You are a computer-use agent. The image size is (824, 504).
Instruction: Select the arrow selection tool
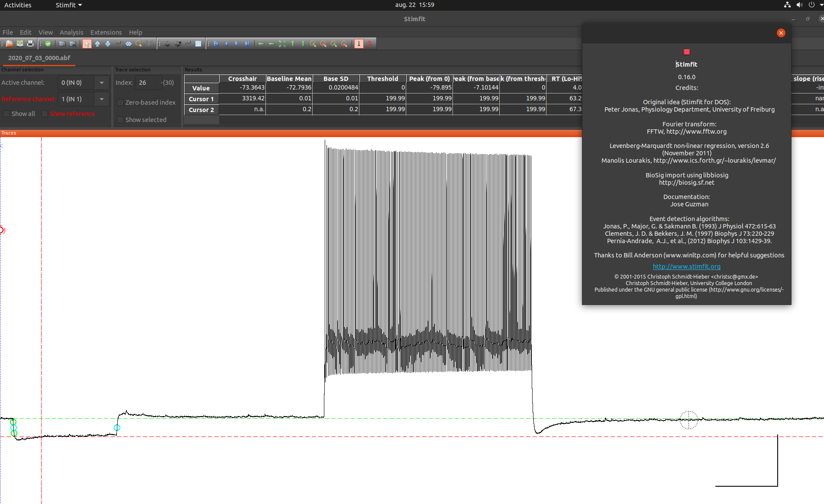click(87, 43)
